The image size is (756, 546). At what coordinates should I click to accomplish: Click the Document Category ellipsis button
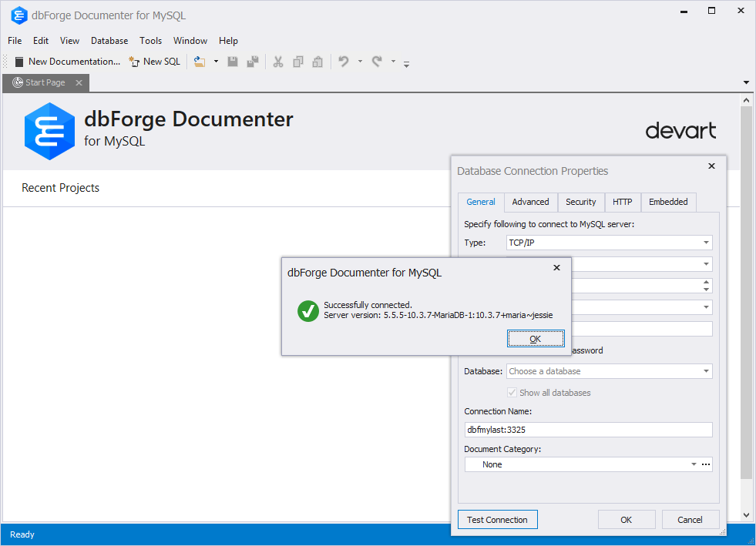pos(706,464)
